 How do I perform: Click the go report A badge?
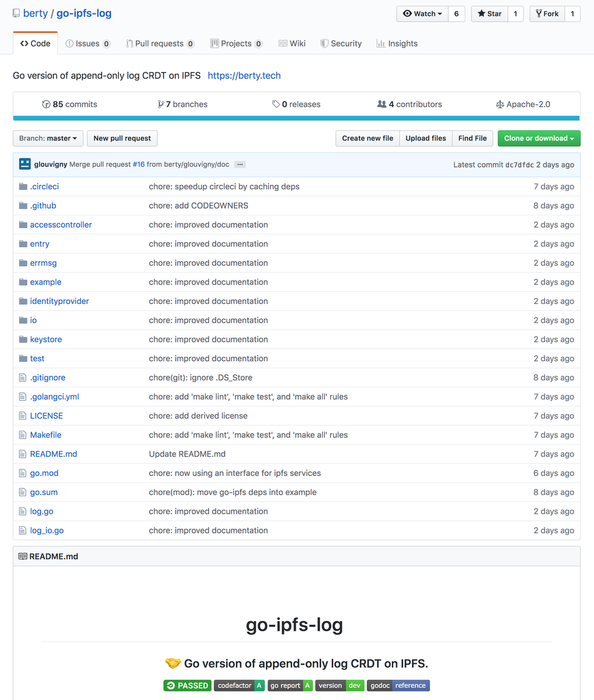tap(290, 685)
